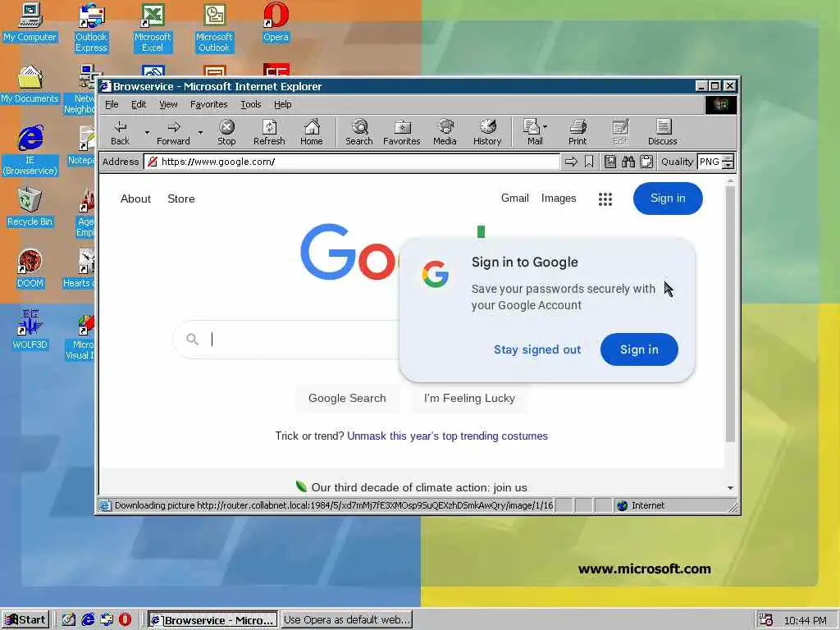Open the Opera desktop shortcut
Screen dimensions: 840x630
276,21
